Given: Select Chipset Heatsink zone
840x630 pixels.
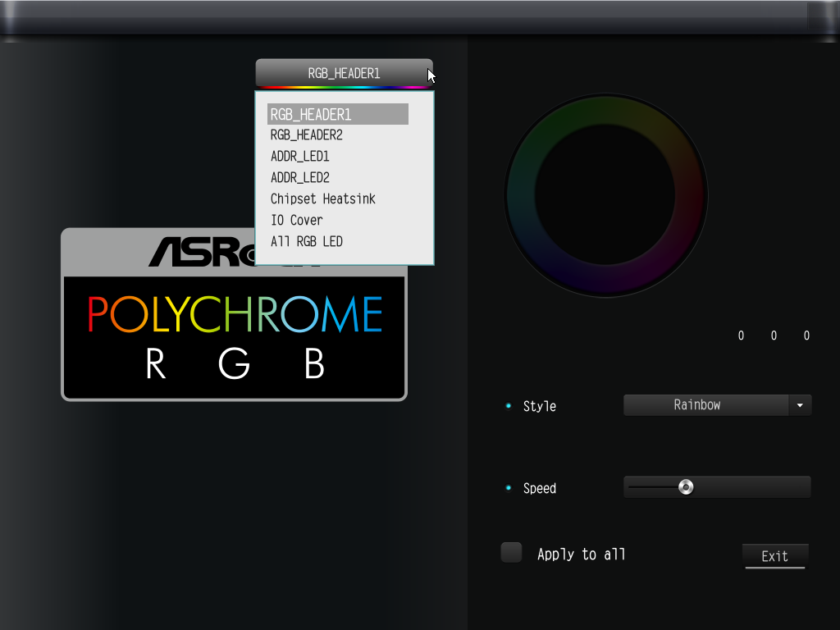Looking at the screenshot, I should (x=323, y=199).
